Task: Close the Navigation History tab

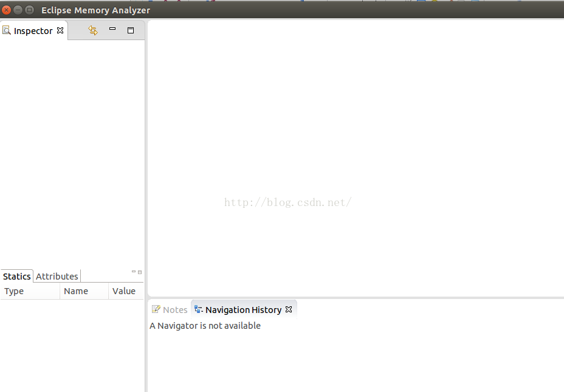Action: [289, 309]
